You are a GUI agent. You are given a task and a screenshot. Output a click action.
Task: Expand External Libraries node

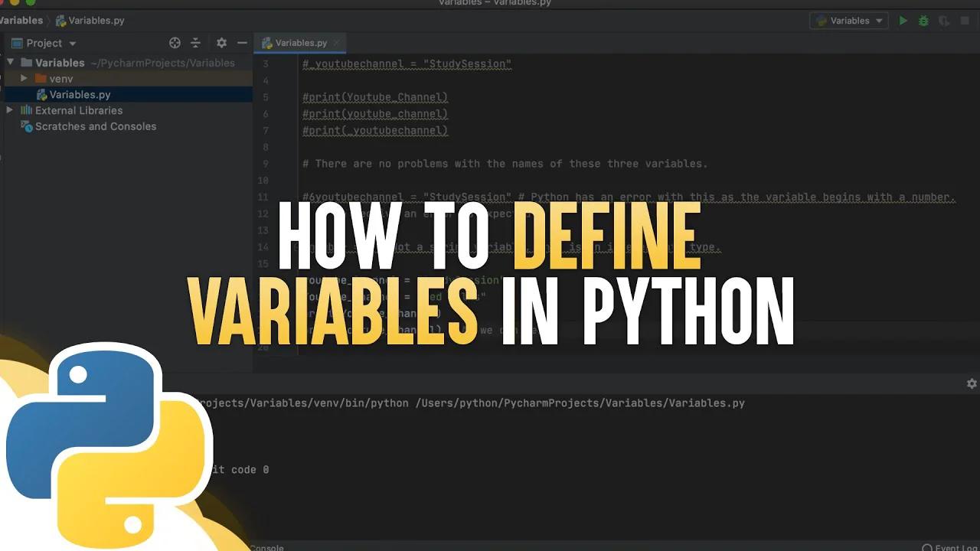[10, 111]
